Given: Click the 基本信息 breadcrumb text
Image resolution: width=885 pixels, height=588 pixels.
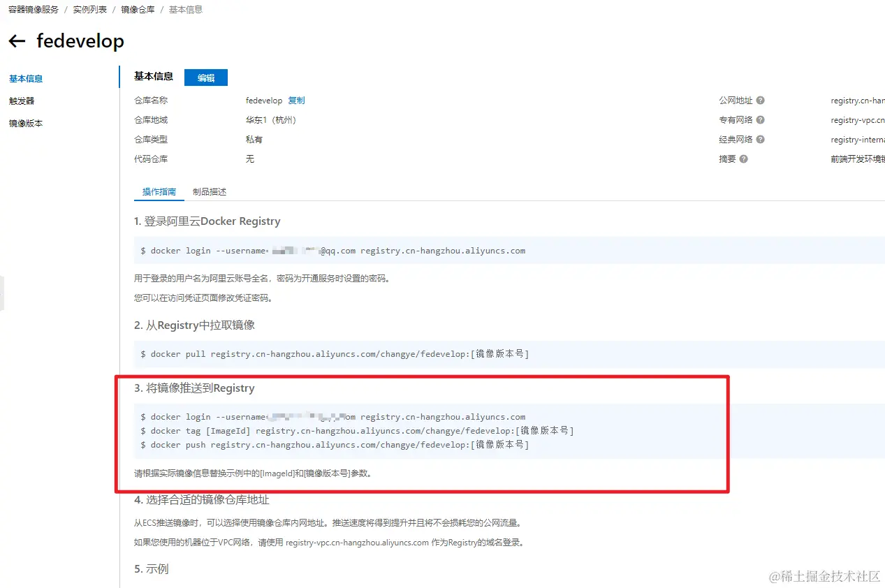Looking at the screenshot, I should pos(186,10).
